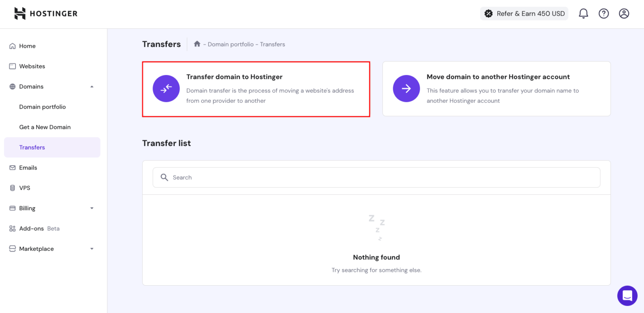Open the notifications bell icon

(x=583, y=13)
